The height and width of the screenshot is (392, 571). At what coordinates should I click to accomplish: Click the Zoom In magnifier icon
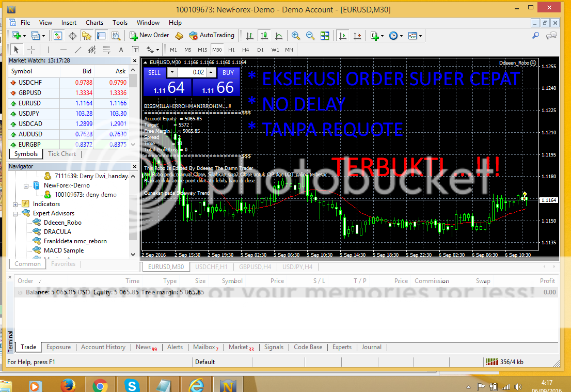click(295, 36)
